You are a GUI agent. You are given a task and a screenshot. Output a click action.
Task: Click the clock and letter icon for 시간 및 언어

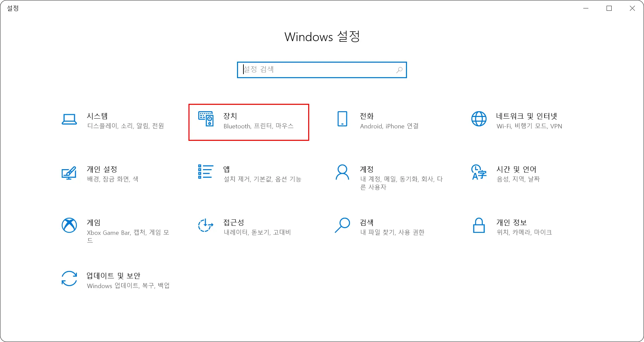tap(479, 172)
